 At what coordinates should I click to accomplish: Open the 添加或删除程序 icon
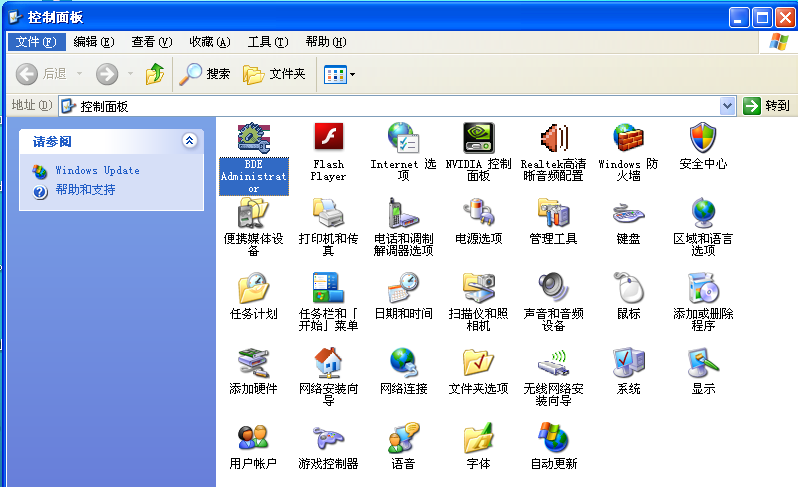[x=703, y=288]
